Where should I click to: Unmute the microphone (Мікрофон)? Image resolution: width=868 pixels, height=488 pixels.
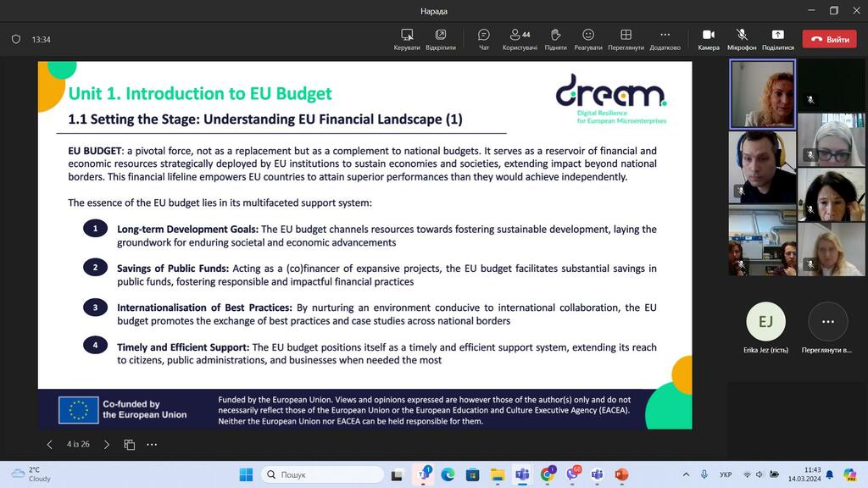(742, 39)
